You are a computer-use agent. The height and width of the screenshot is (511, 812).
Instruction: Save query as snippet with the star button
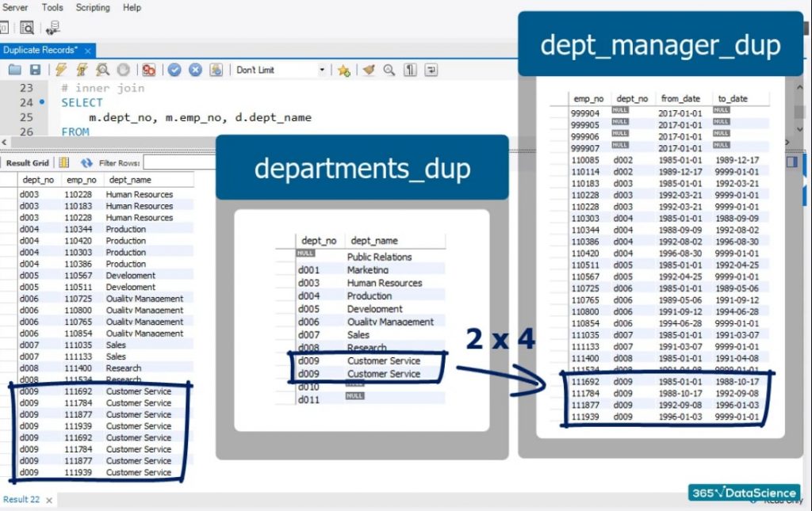[x=343, y=70]
